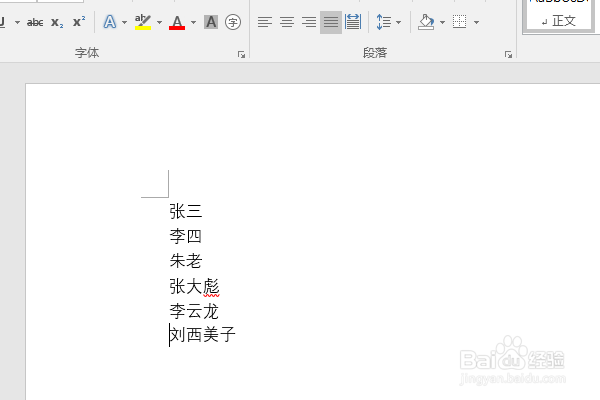The height and width of the screenshot is (400, 600).
Task: Select the 正文 style
Action: (559, 15)
